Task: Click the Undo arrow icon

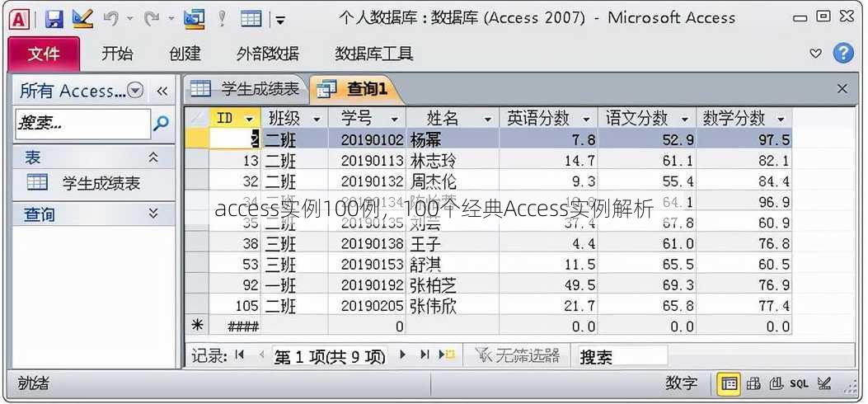Action: point(112,19)
